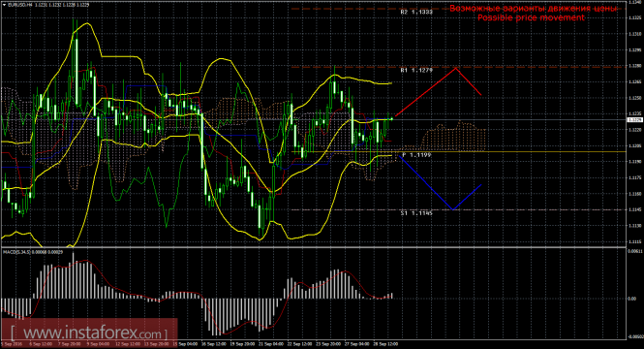Click the peak of red forecast line
Viewport: 644px width, 349px height.
click(456, 68)
